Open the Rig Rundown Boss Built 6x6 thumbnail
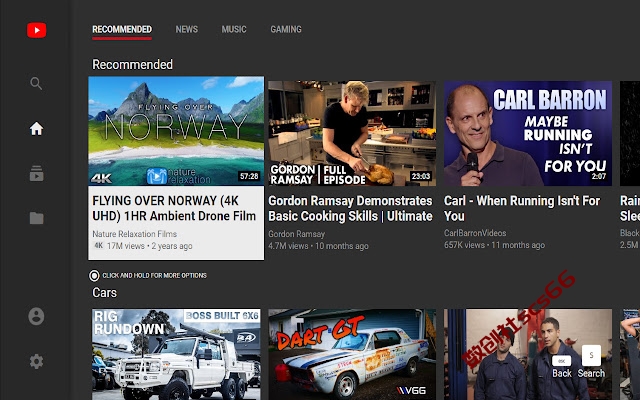This screenshot has width=640, height=400. pos(176,354)
